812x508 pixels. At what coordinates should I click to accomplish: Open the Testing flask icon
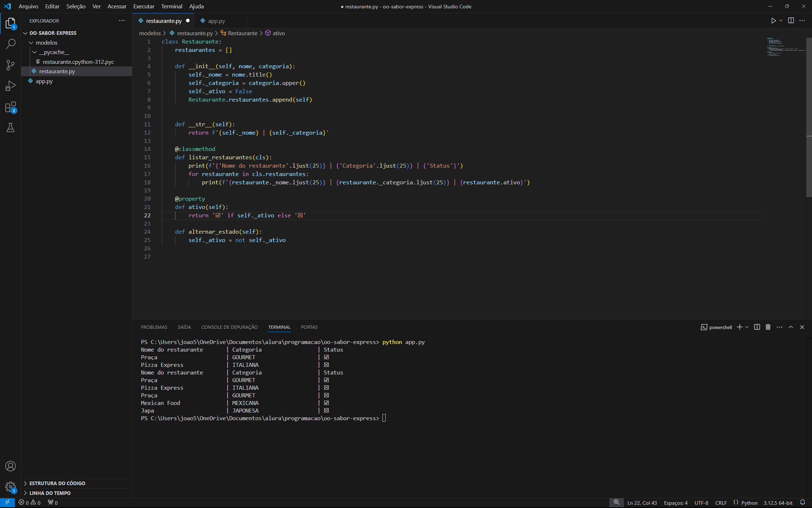[x=11, y=128]
